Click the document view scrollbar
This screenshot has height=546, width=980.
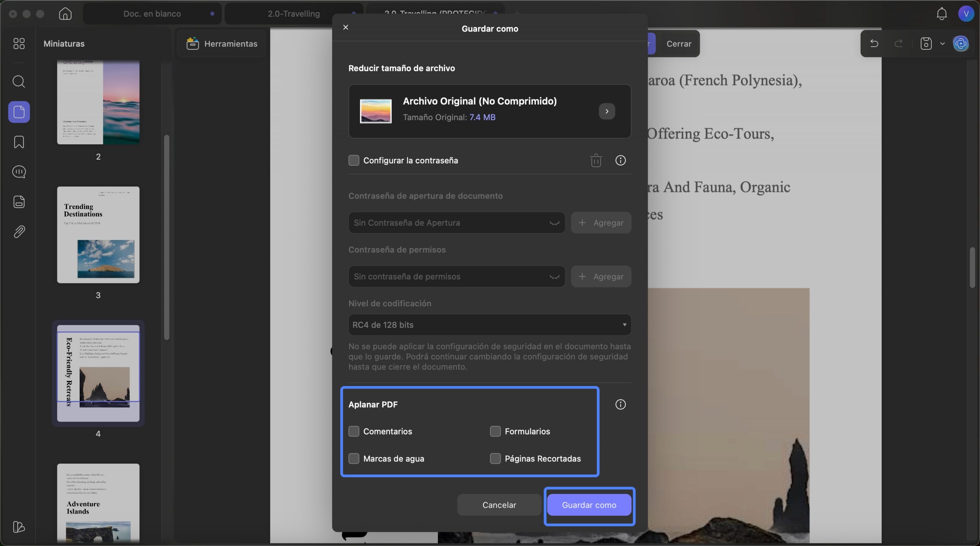[972, 267]
